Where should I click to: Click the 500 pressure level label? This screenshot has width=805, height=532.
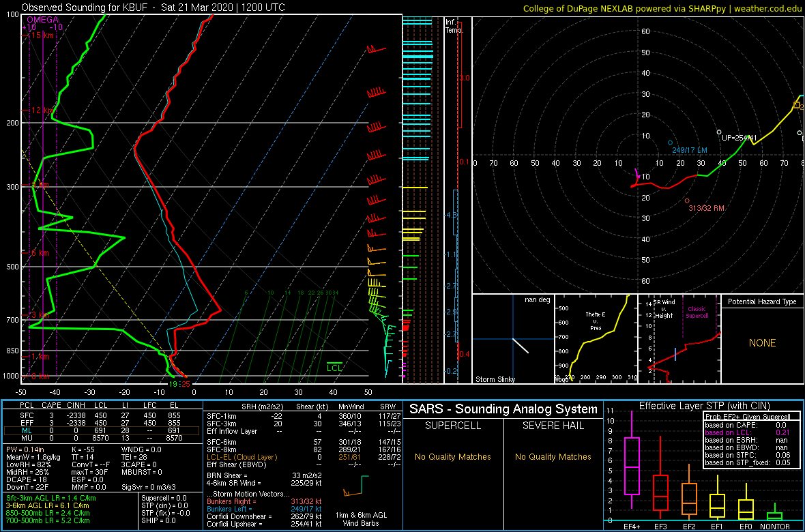[x=12, y=267]
